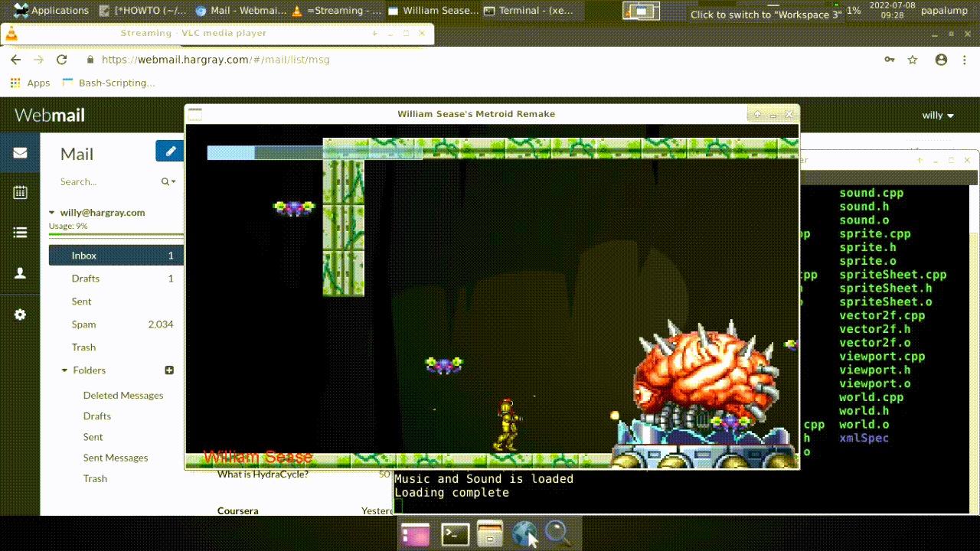
Task: Click the blue compose pencil button
Action: pos(170,152)
